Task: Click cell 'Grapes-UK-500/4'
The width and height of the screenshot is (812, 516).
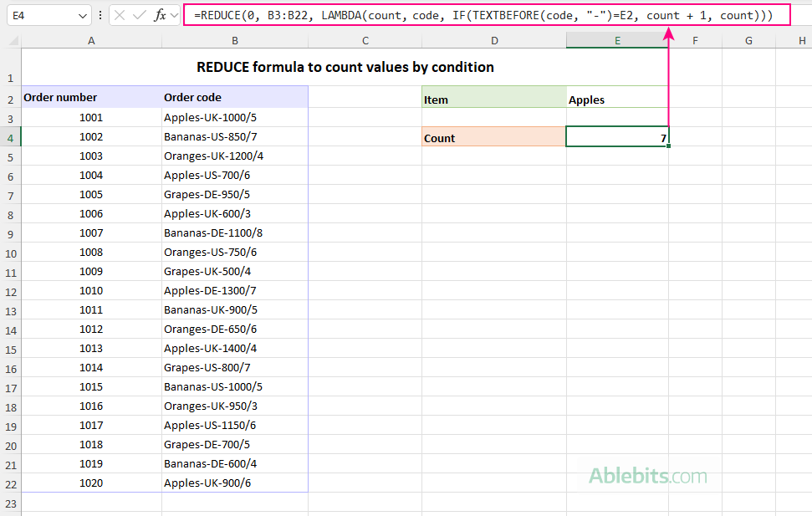Action: [x=235, y=272]
